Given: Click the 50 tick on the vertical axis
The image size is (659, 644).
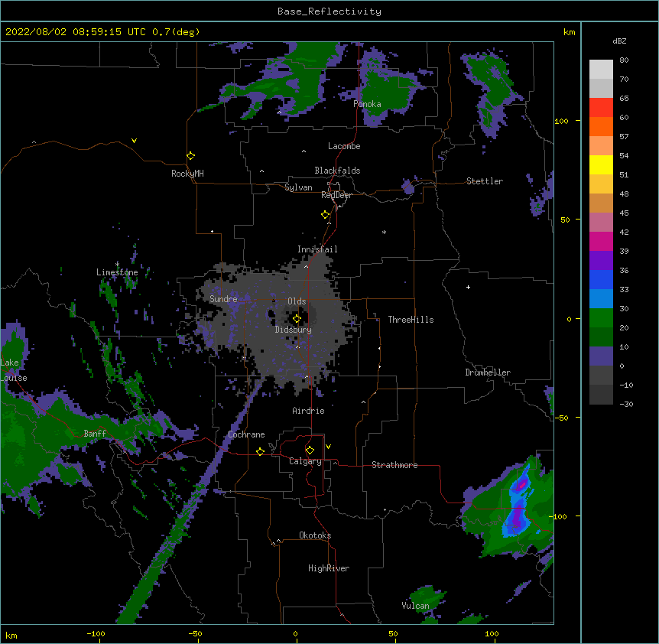Looking at the screenshot, I should pos(565,220).
